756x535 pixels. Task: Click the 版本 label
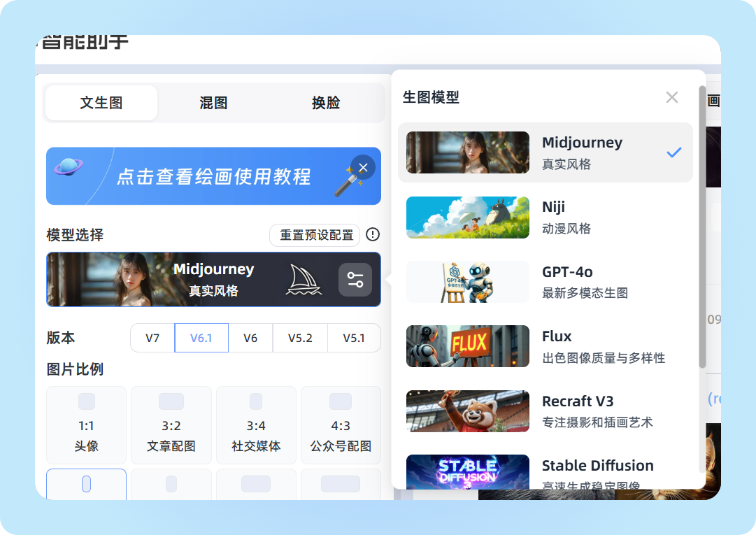coord(61,338)
